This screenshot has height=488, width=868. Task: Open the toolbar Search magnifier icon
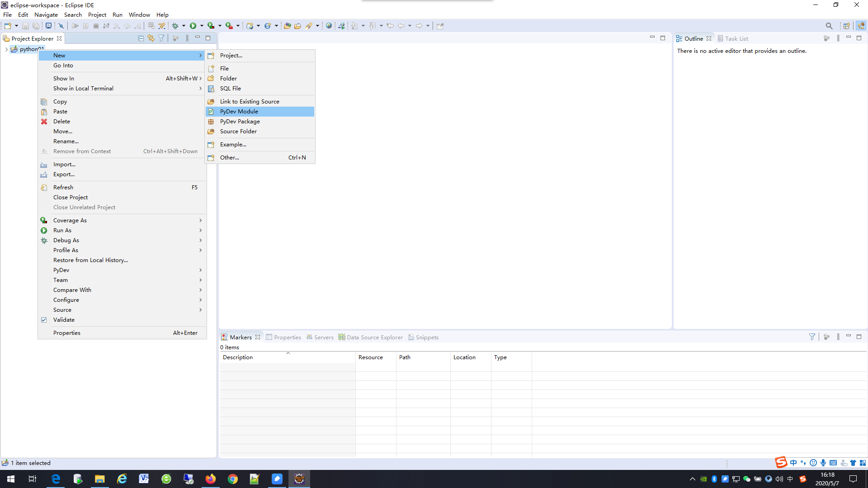pyautogui.click(x=829, y=26)
